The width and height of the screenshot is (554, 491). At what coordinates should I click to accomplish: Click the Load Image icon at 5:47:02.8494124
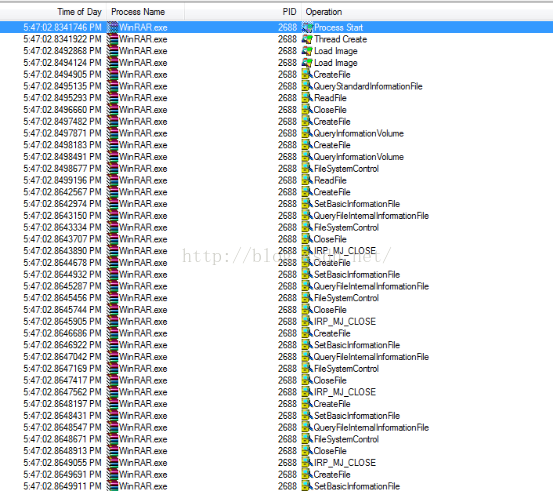[x=307, y=63]
